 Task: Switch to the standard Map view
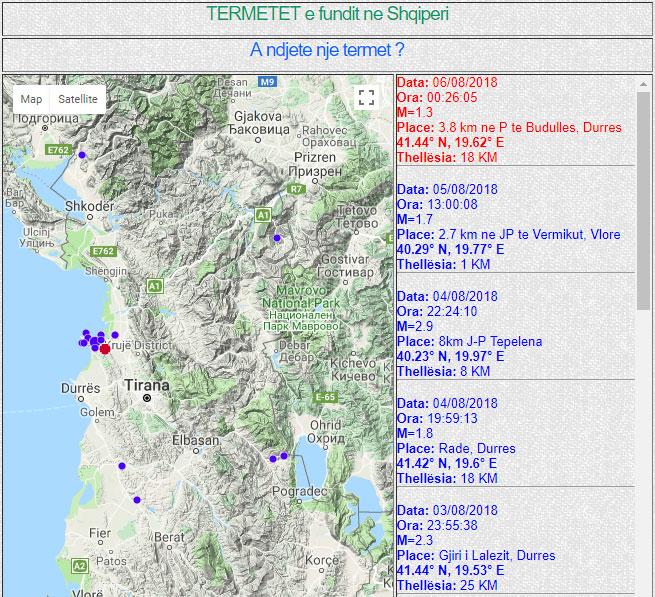click(x=32, y=99)
